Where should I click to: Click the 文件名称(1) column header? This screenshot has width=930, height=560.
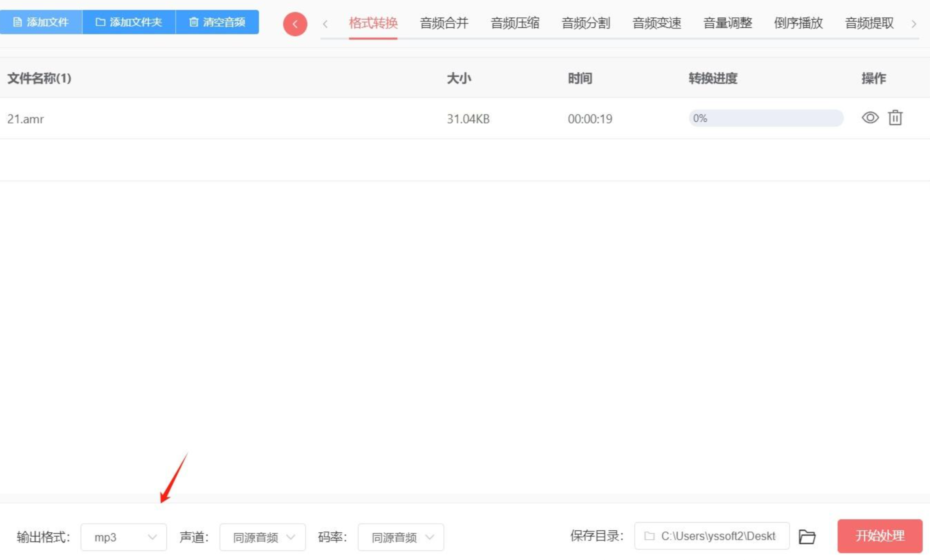coord(40,78)
